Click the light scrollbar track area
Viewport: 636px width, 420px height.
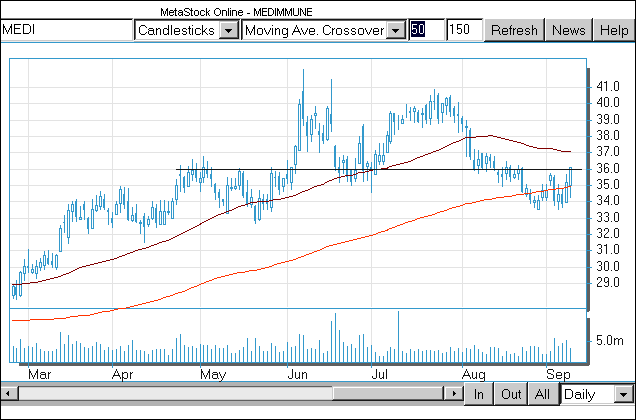coord(175,393)
